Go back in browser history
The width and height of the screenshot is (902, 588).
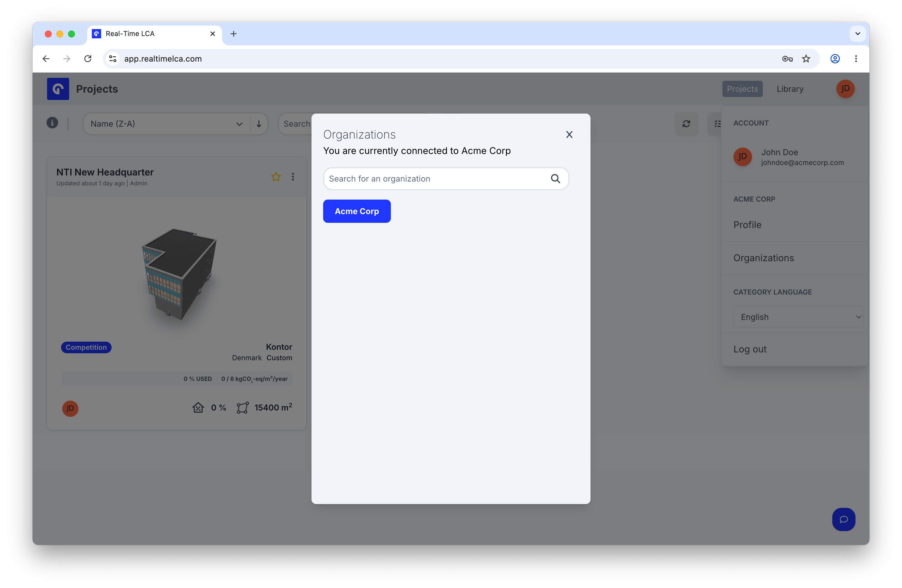click(46, 58)
